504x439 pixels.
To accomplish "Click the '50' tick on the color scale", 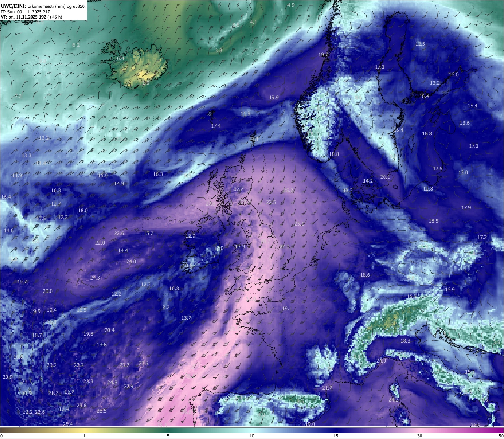I will pyautogui.click(x=501, y=436).
